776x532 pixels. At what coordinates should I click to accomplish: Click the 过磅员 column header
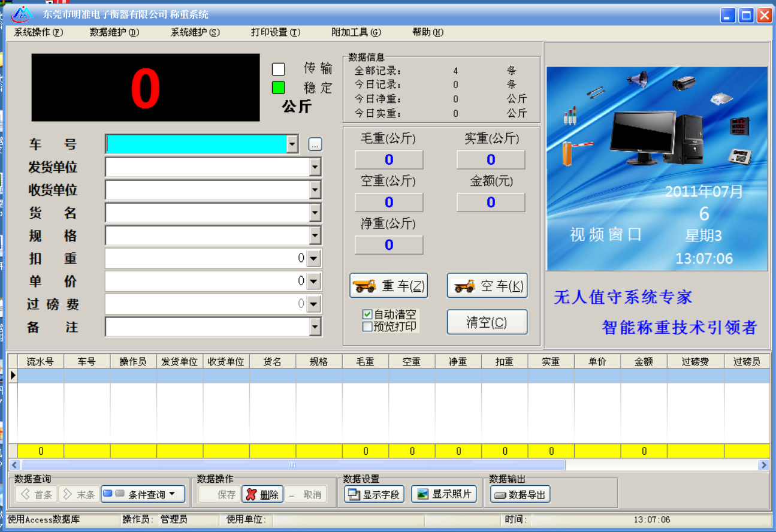[747, 362]
